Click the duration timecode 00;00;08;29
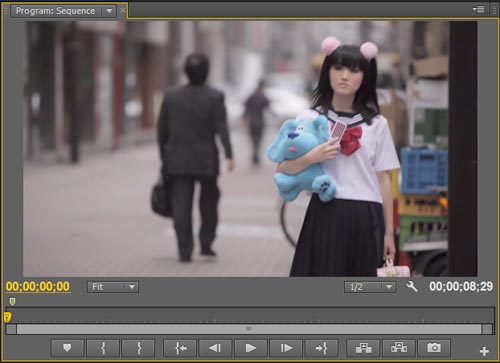The width and height of the screenshot is (500, 363). pos(461,286)
